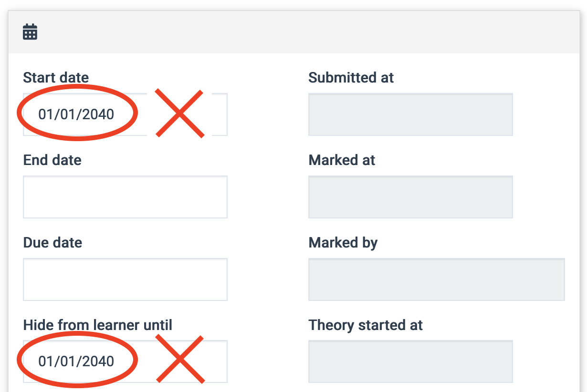Click the "Theory started at" label
The image size is (587, 392).
(x=366, y=325)
